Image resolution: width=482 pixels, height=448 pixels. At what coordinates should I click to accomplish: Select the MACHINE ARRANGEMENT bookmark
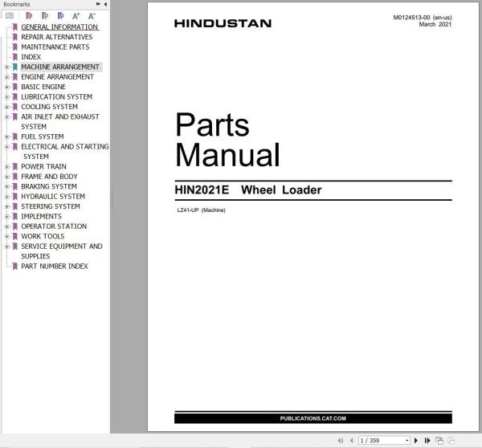tap(60, 67)
